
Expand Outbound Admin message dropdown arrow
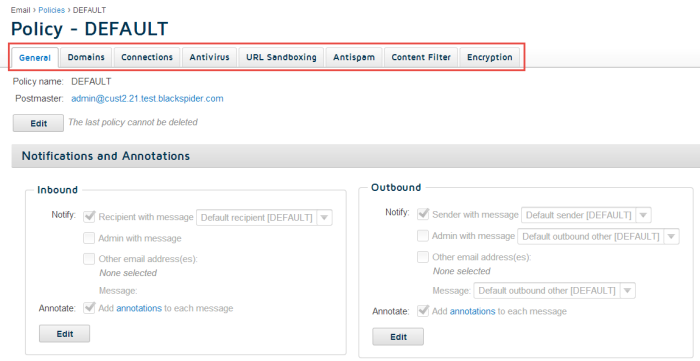click(671, 237)
